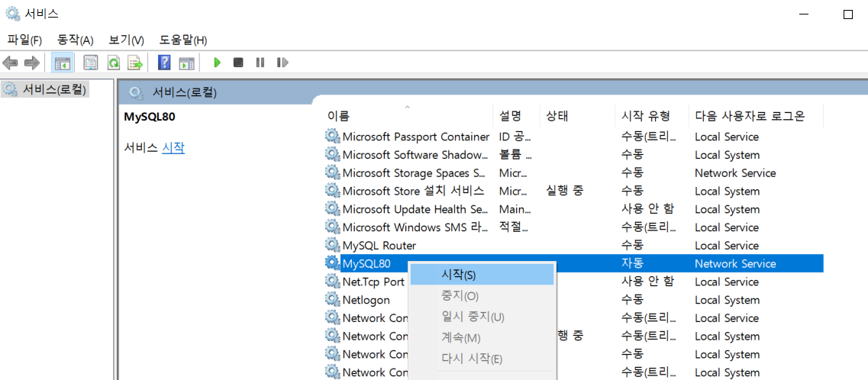Select the Microsoft Passport Container row
The width and height of the screenshot is (868, 380).
(x=573, y=137)
